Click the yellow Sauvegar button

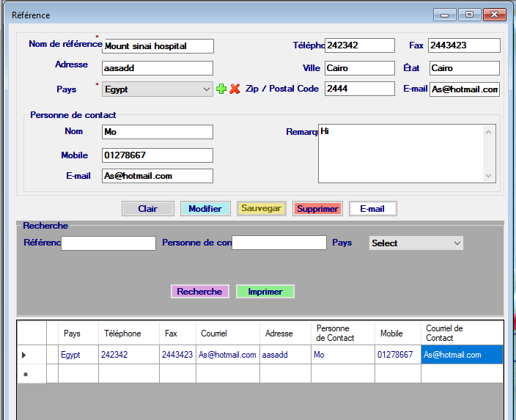tap(262, 208)
